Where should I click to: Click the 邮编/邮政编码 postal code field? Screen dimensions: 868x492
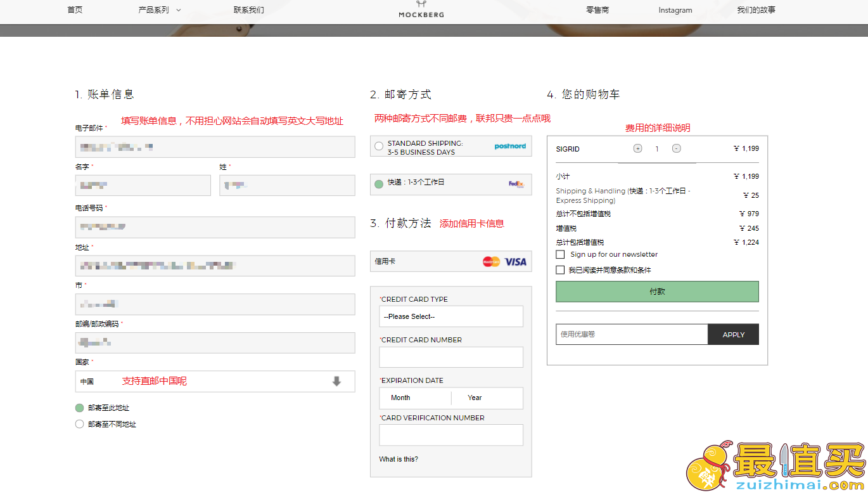tap(215, 343)
